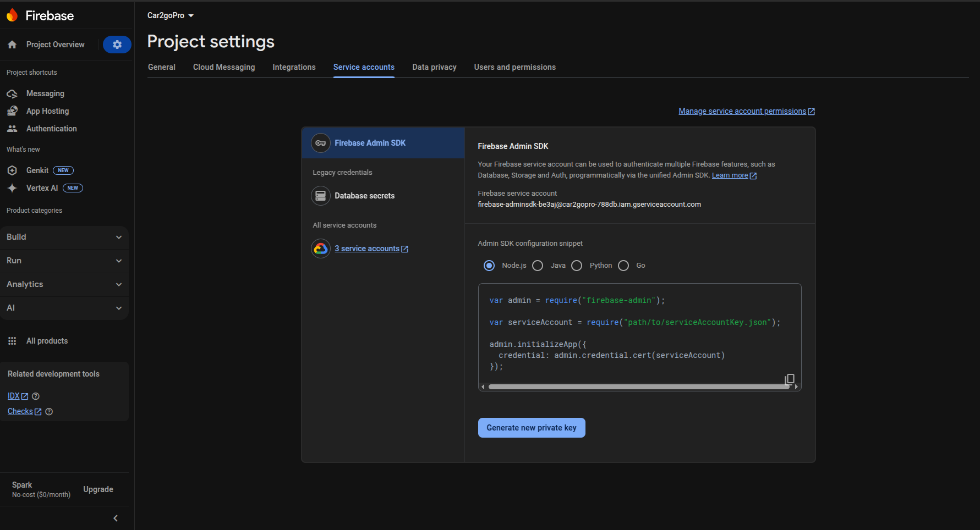Select the Java snippet option

click(x=538, y=266)
